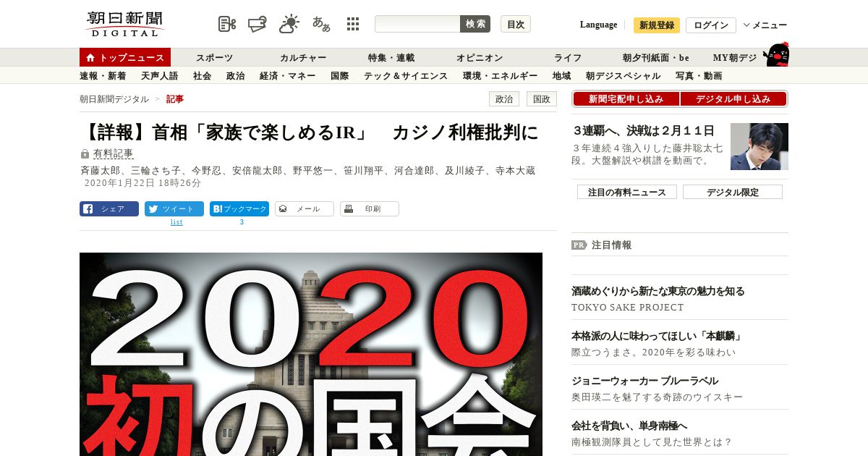This screenshot has width=868, height=456.
Task: Go to 写真・動画 section
Action: coord(699,76)
